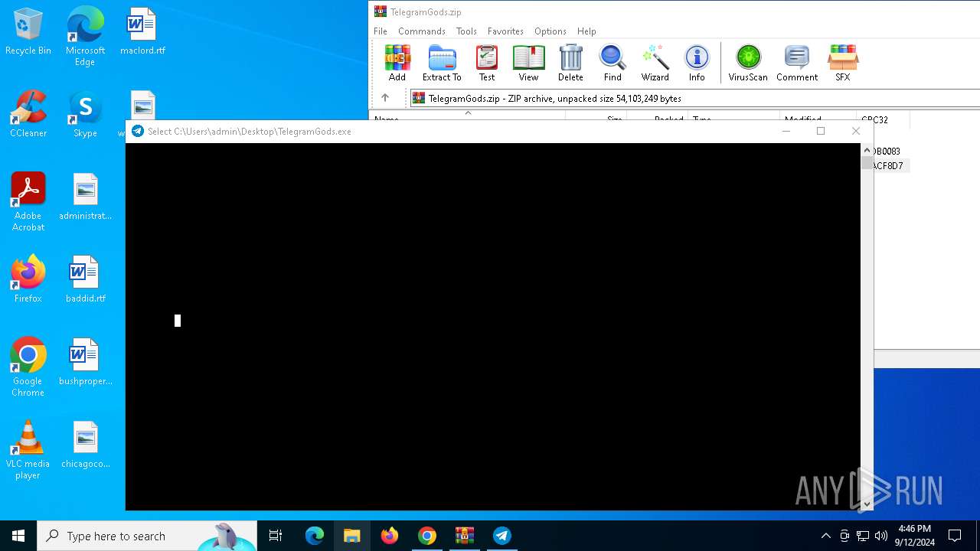Click the WinRAR archive path field

[695, 98]
